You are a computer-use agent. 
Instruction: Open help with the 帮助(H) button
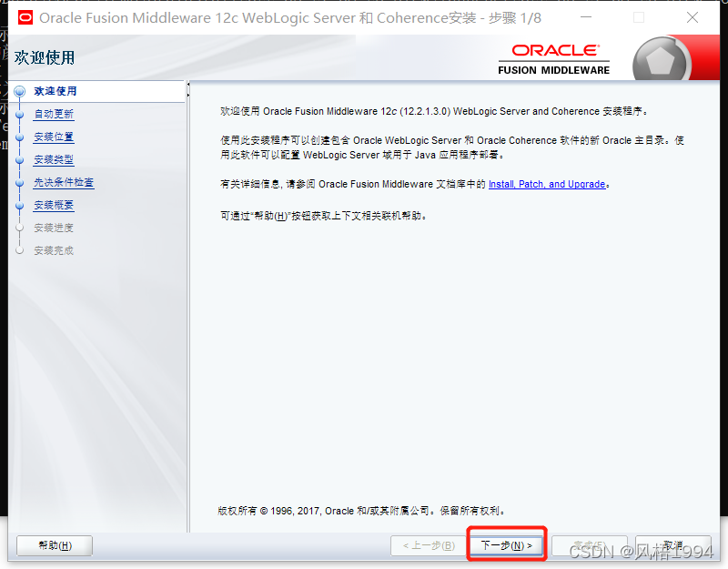pyautogui.click(x=55, y=545)
